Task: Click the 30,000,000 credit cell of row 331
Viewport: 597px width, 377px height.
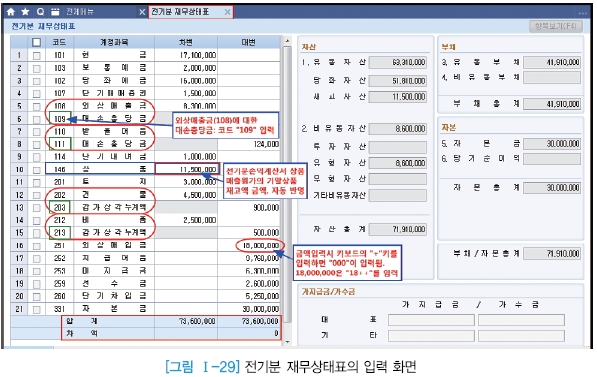Action: click(x=249, y=309)
